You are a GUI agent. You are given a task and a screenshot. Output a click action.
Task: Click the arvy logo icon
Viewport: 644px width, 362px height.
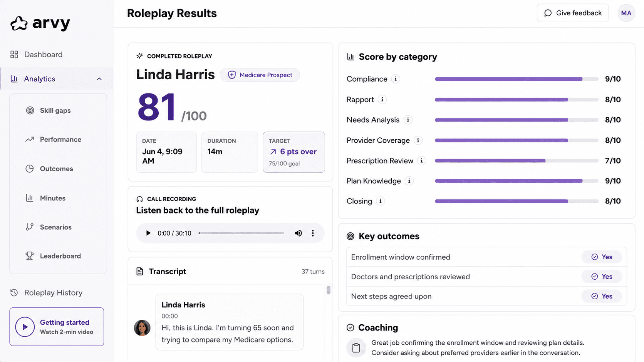pyautogui.click(x=19, y=23)
